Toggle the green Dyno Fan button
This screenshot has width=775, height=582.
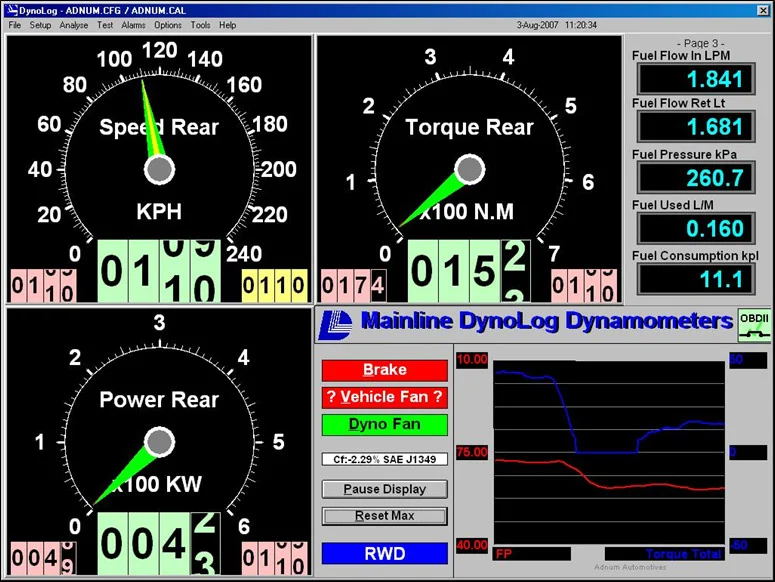(x=385, y=424)
